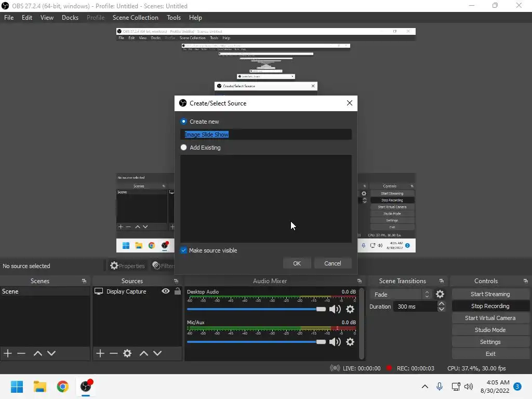532x399 pixels.
Task: Add a new scene with plus icon
Action: (x=7, y=353)
